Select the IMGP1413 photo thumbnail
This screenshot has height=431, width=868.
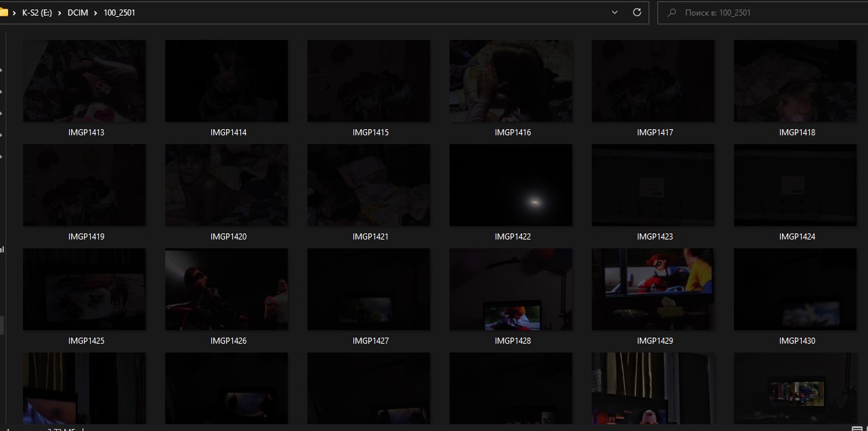coord(85,81)
